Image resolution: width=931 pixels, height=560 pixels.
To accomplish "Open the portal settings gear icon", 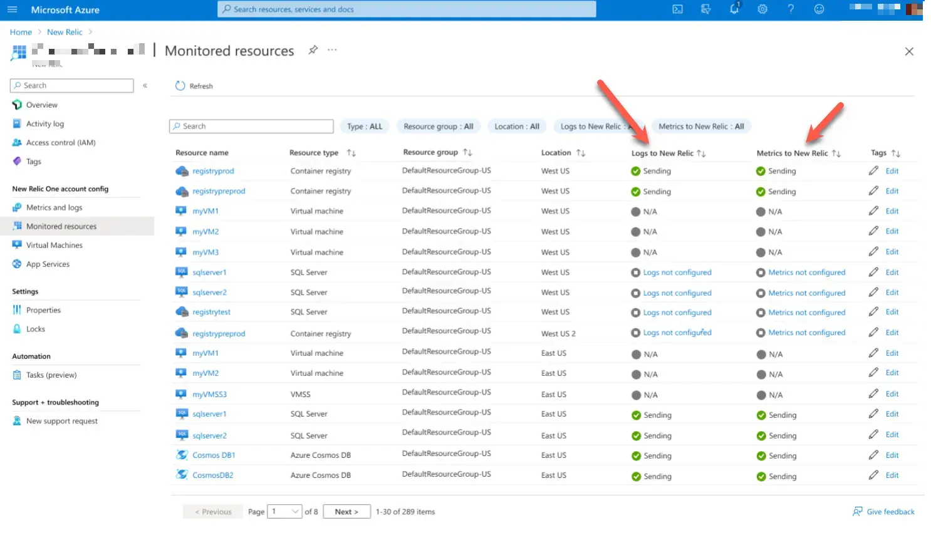I will [762, 9].
